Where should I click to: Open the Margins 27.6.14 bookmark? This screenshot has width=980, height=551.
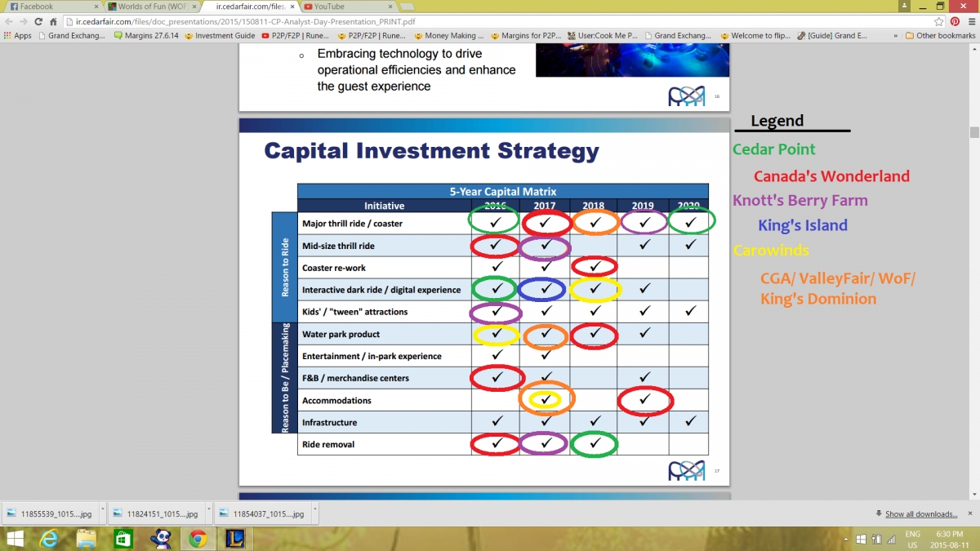pyautogui.click(x=147, y=36)
